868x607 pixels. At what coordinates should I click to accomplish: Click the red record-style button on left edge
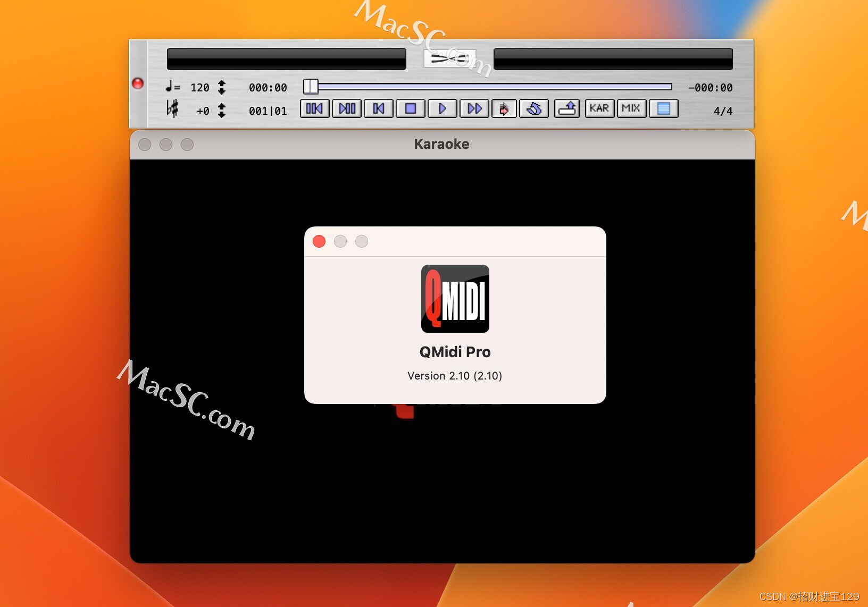138,83
